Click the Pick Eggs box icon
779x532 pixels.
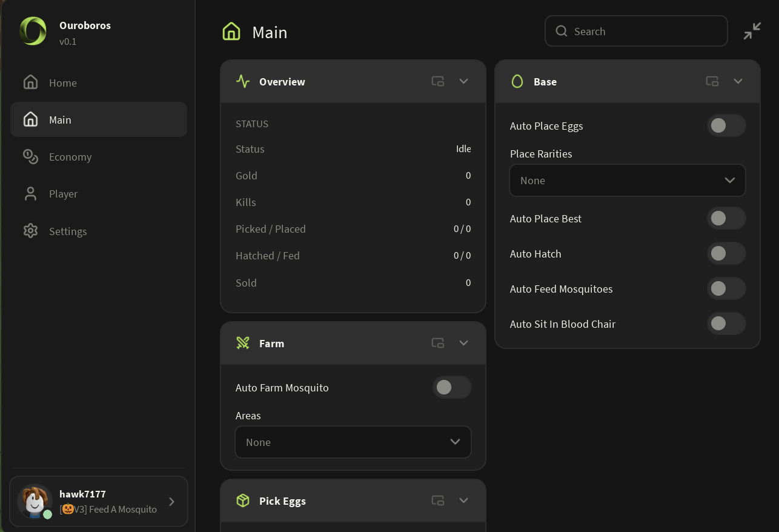(x=243, y=500)
